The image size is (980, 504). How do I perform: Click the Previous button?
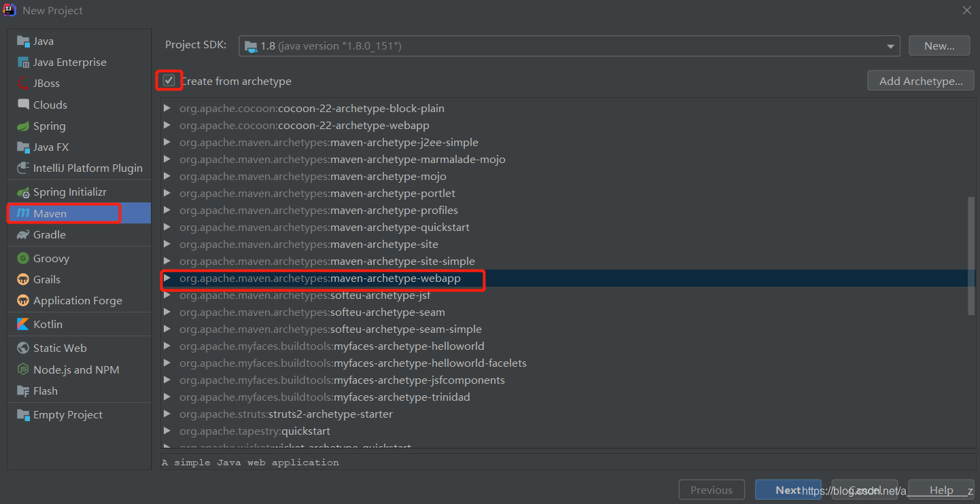point(712,490)
